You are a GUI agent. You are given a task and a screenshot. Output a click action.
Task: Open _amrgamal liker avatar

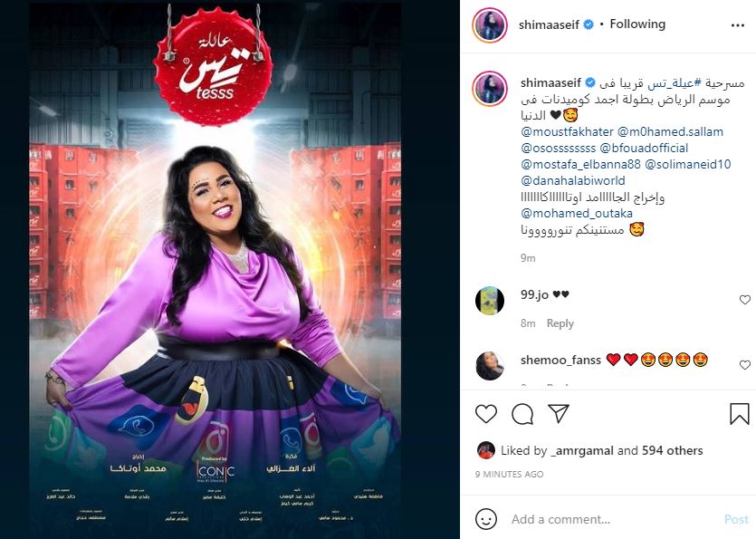pyautogui.click(x=486, y=450)
